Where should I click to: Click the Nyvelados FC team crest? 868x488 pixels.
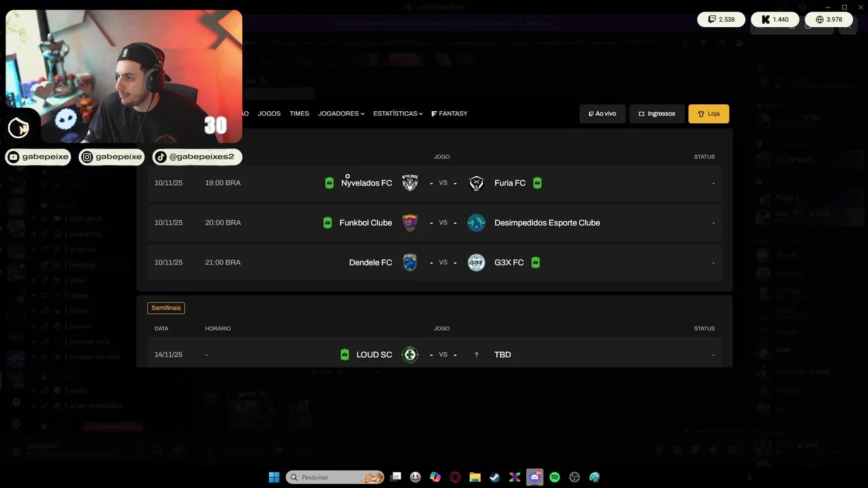(410, 183)
